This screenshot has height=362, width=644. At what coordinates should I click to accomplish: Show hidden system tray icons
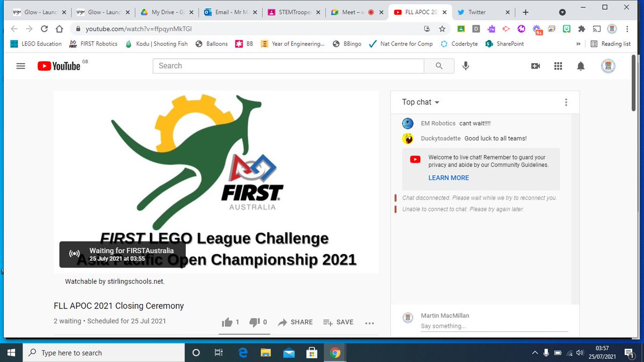[x=534, y=353]
